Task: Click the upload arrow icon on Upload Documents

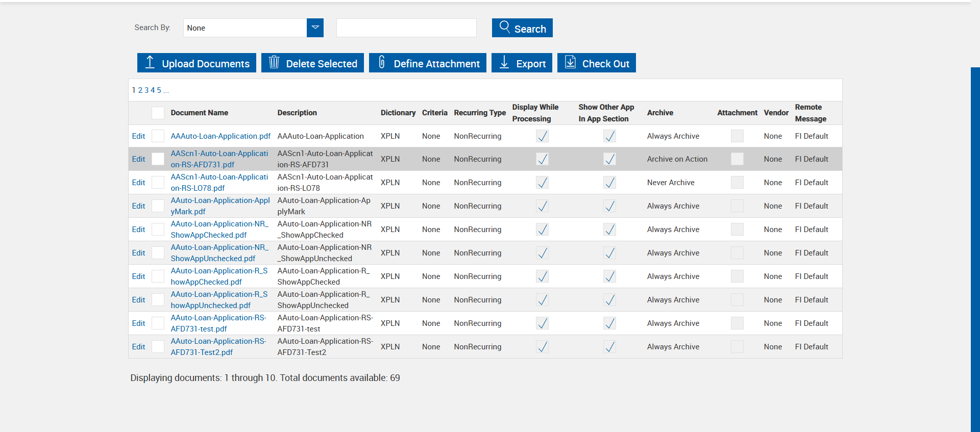Action: point(150,62)
